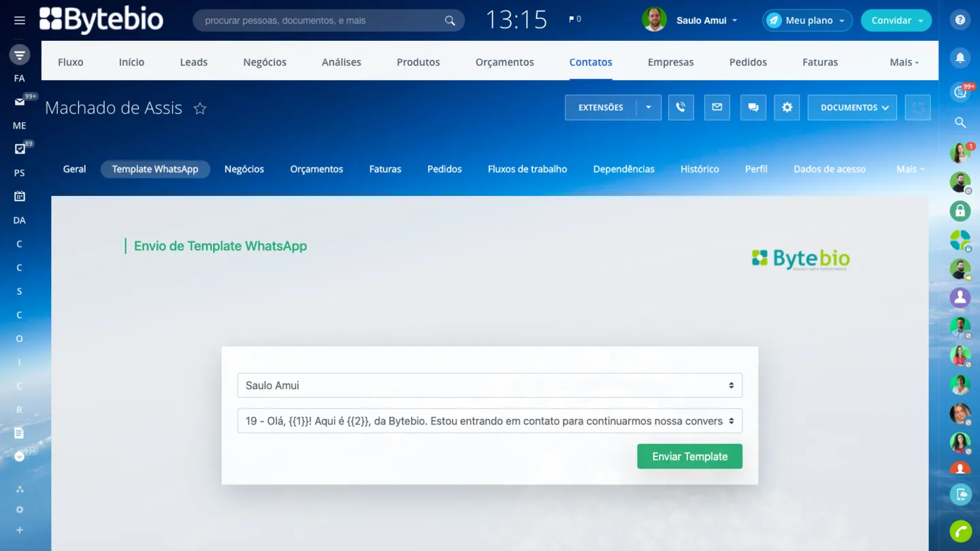The height and width of the screenshot is (551, 980).
Task: Click the phone call icon button
Action: pos(681,107)
